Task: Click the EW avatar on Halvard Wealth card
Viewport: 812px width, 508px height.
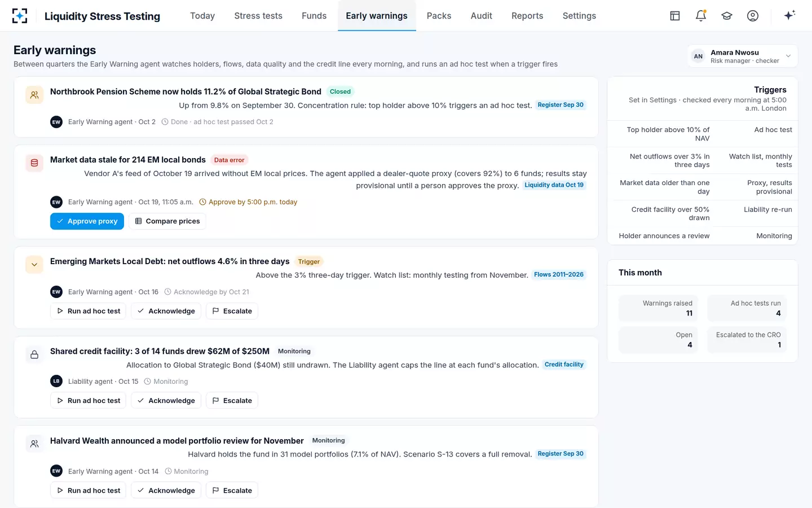Action: 56,471
